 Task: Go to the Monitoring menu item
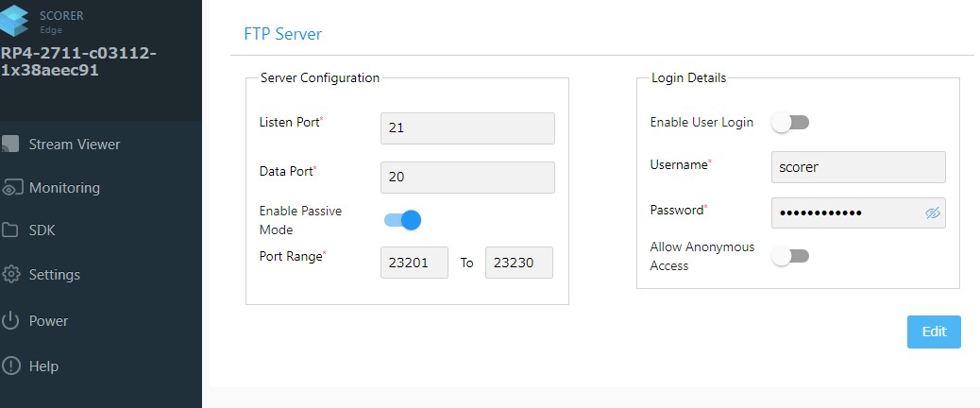[64, 188]
